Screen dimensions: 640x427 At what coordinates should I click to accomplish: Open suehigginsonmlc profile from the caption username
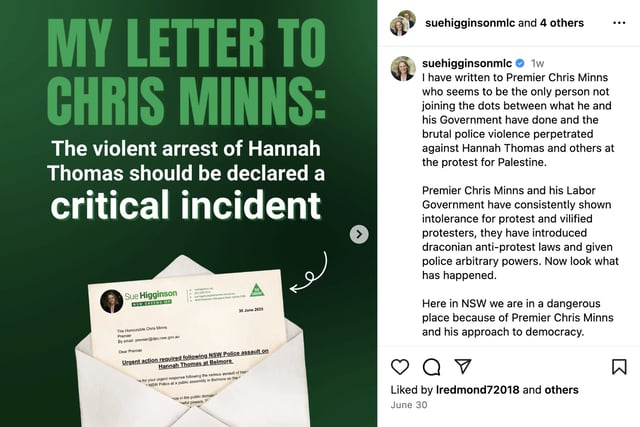pos(467,63)
